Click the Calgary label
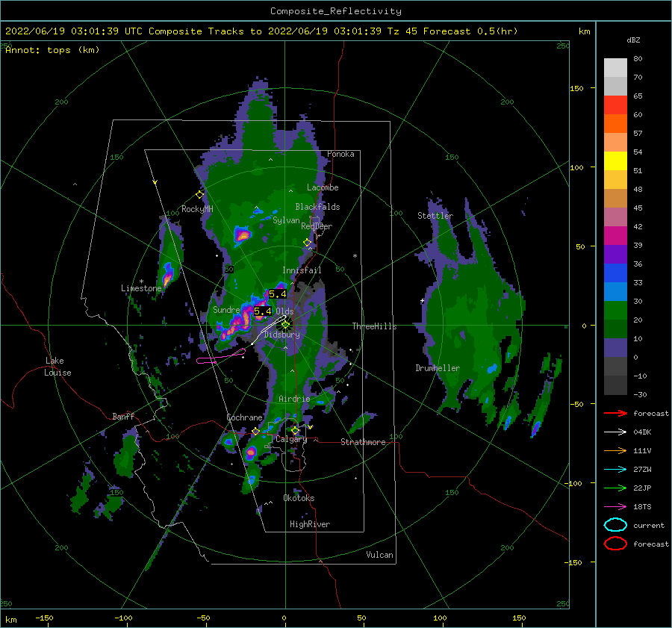Image resolution: width=672 pixels, height=628 pixels. (291, 439)
